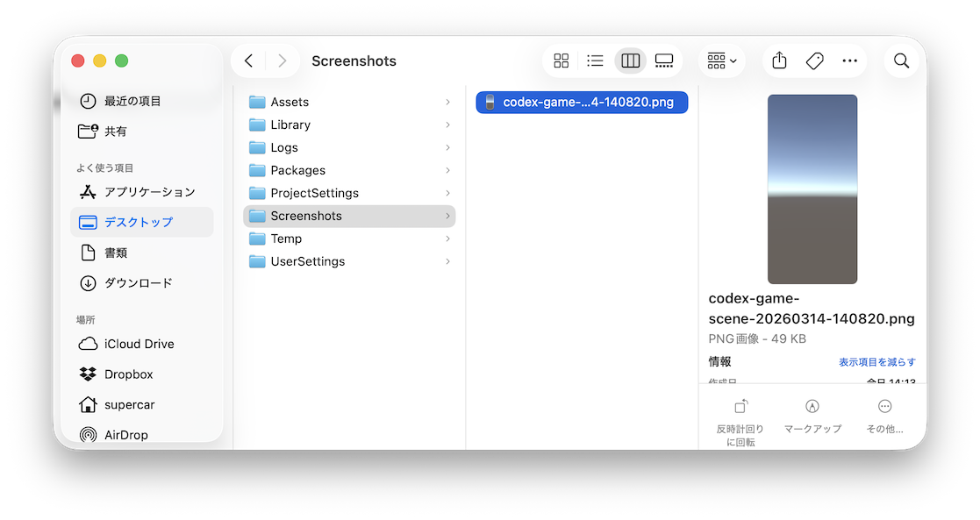Click the screenshot preview thumbnail
Viewport: 980px width, 520px height.
[x=812, y=189]
